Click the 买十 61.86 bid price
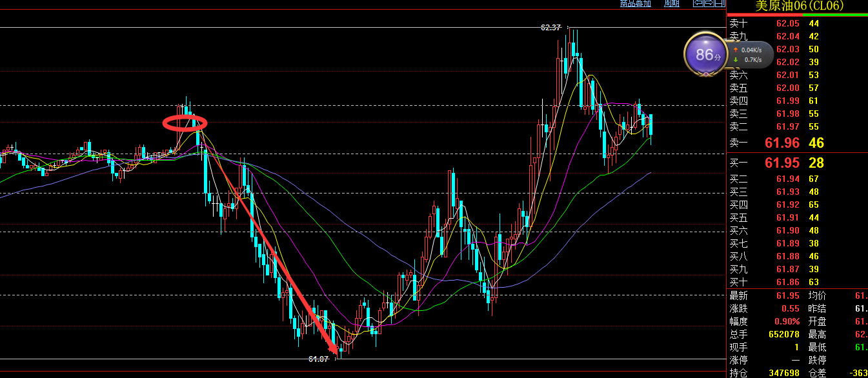Image resolution: width=868 pixels, height=378 pixels. pos(787,282)
